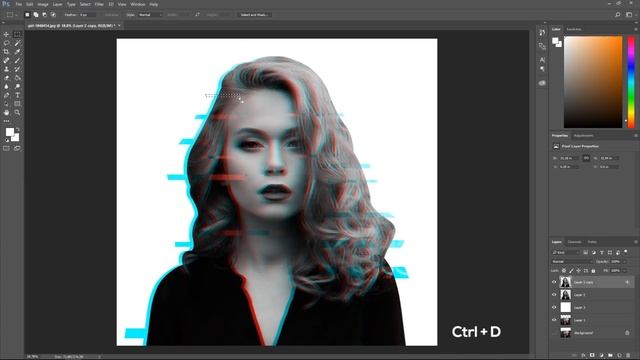
Task: Switch to the Swatches tab
Action: point(574,29)
